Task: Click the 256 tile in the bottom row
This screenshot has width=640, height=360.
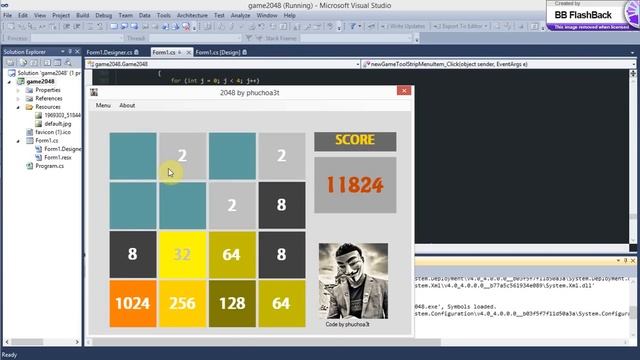Action: [x=182, y=303]
